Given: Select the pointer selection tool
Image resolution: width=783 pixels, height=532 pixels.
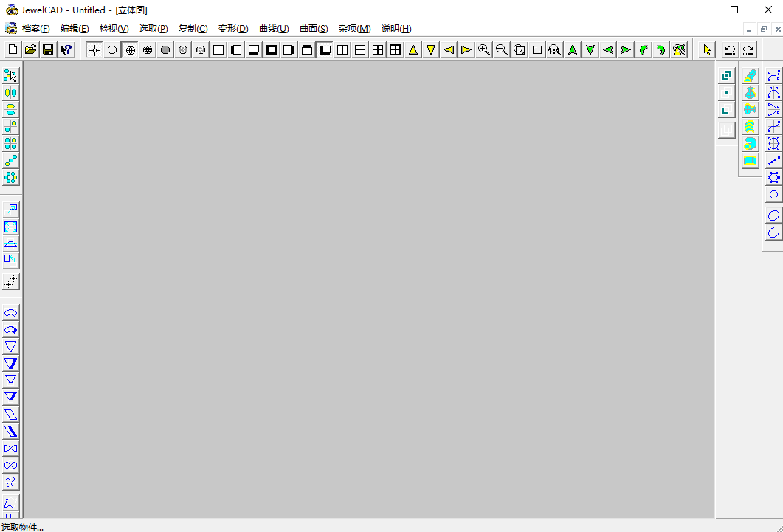Looking at the screenshot, I should [x=706, y=49].
